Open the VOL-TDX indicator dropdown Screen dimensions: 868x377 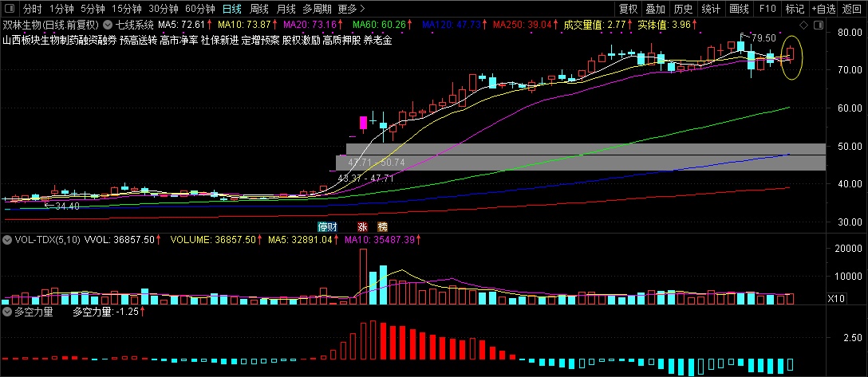click(x=7, y=239)
